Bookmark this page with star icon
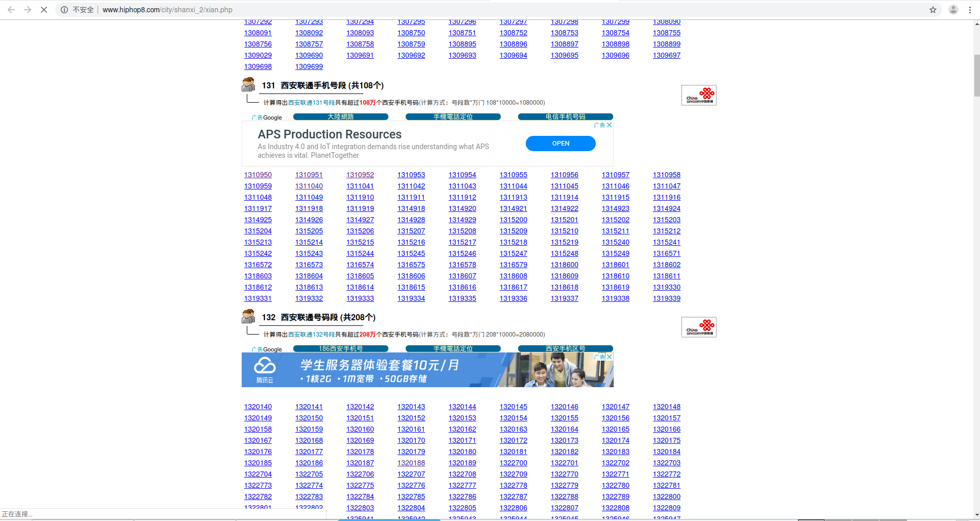Screen dimensions: 980x521 click(x=932, y=10)
